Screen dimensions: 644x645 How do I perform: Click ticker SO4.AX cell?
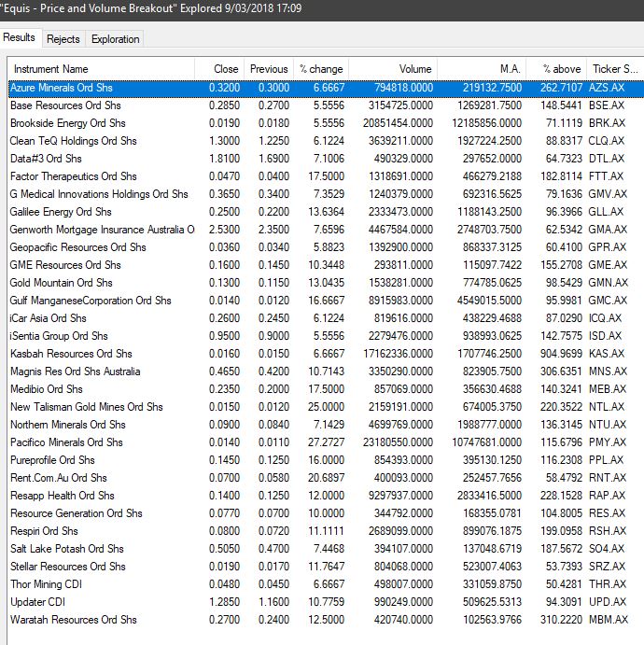(607, 548)
